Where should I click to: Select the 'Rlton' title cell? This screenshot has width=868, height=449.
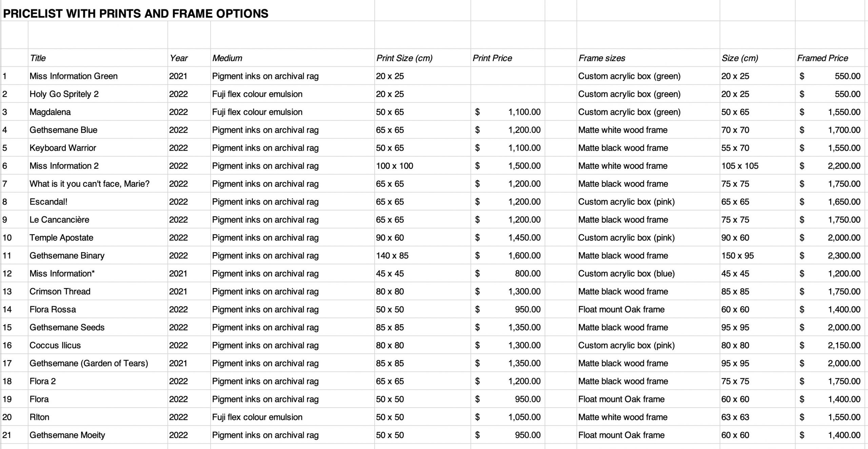[x=98, y=417]
